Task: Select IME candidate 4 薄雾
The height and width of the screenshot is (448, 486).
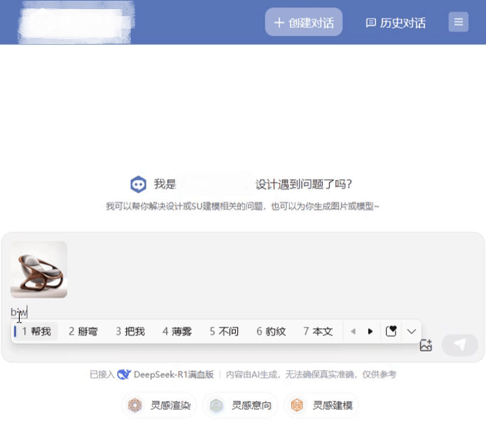Action: [176, 331]
